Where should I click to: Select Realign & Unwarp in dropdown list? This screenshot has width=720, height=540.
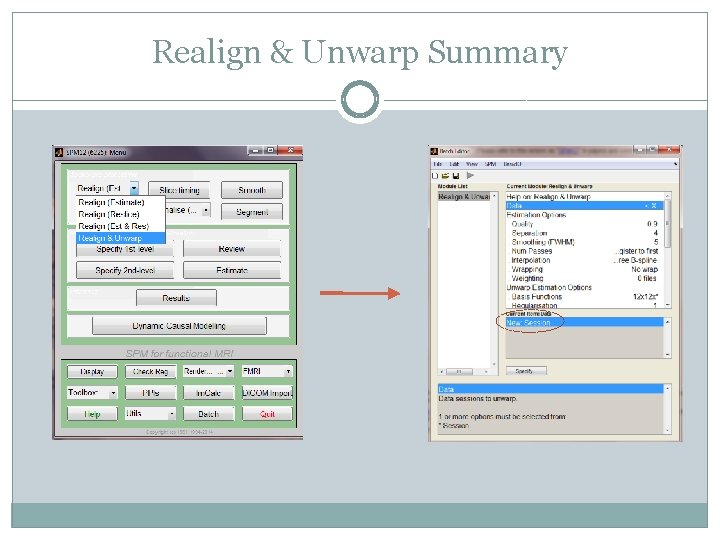coord(120,238)
